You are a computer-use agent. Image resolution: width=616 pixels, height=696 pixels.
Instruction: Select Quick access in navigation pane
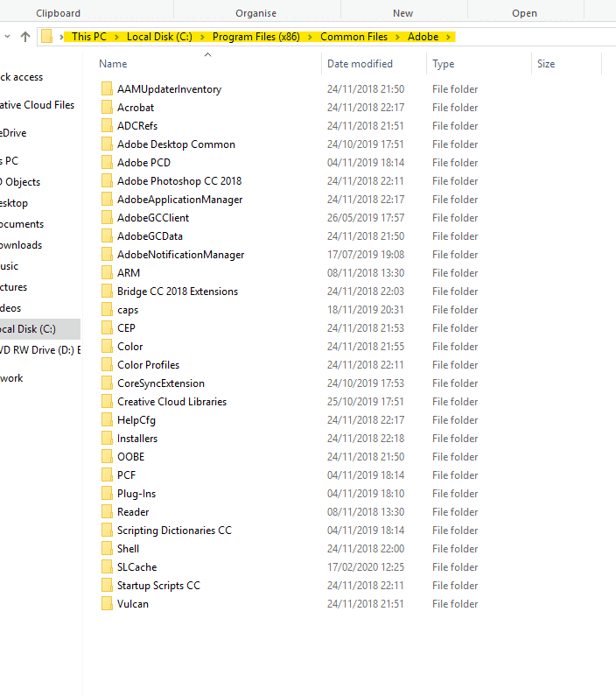click(x=21, y=77)
